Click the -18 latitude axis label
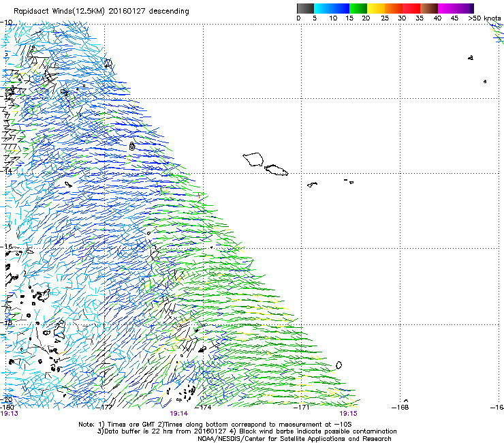504x443 pixels. pos(6,322)
